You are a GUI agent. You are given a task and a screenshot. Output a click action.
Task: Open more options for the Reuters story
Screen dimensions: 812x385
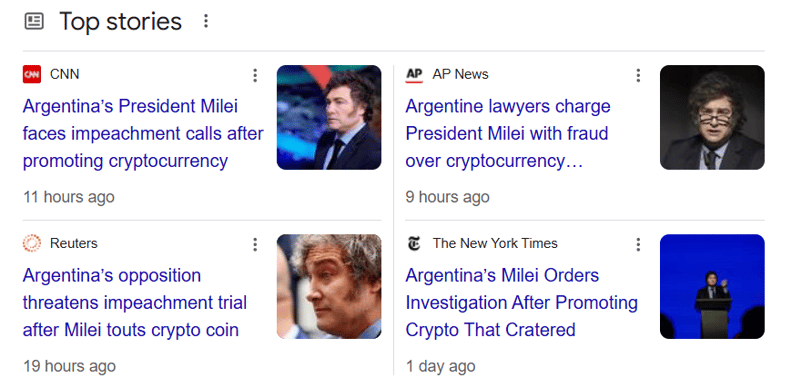pos(255,245)
